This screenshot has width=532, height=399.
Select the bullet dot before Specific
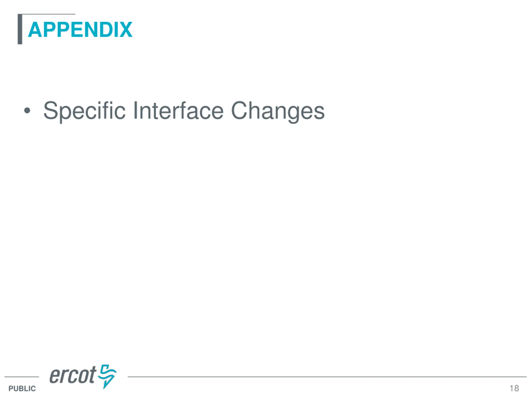click(27, 111)
